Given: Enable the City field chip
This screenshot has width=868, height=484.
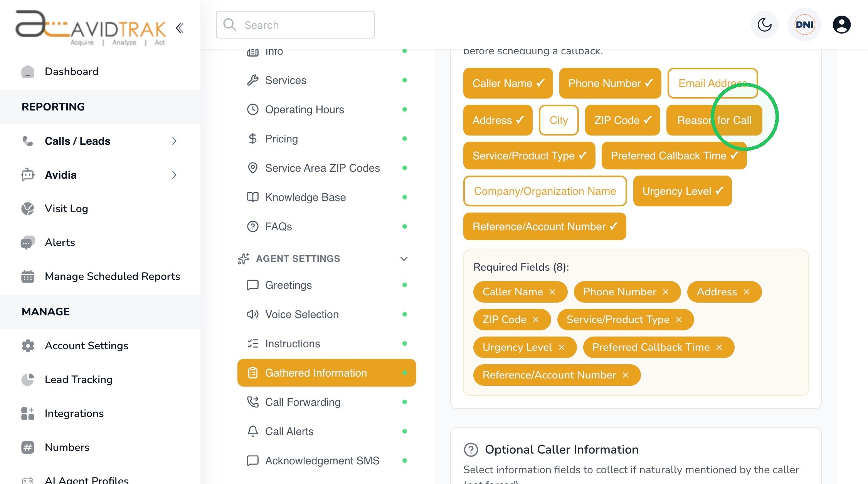Looking at the screenshot, I should pyautogui.click(x=558, y=120).
